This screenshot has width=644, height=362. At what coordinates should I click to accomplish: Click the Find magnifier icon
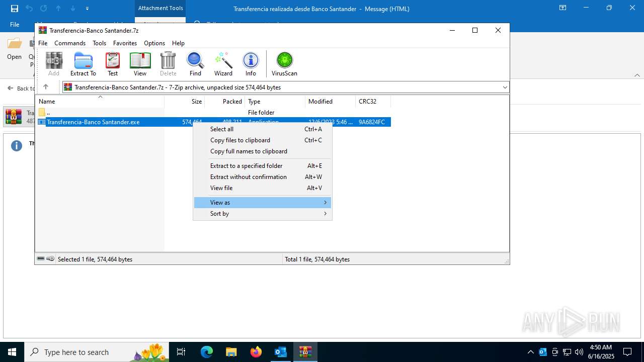pyautogui.click(x=195, y=64)
